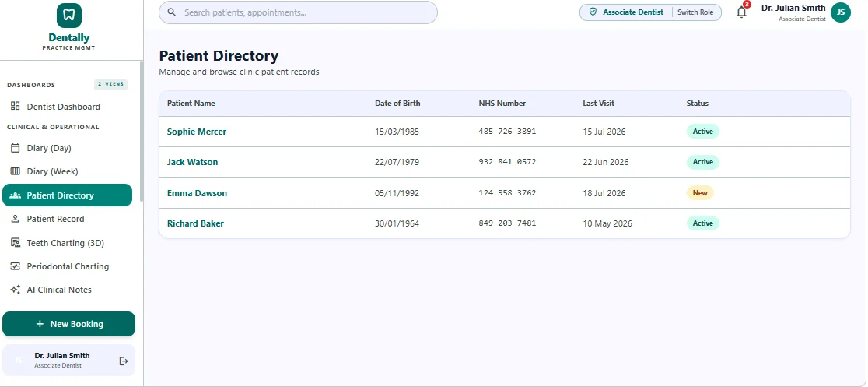Click Jack Watson's Active status badge
This screenshot has width=868, height=387.
[x=703, y=162]
